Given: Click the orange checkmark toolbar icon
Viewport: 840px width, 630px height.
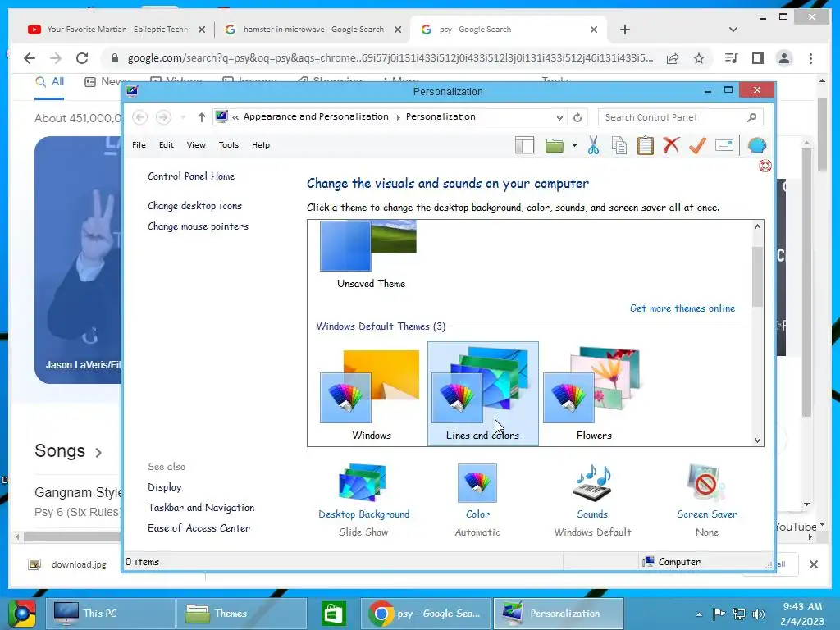Looking at the screenshot, I should point(697,145).
